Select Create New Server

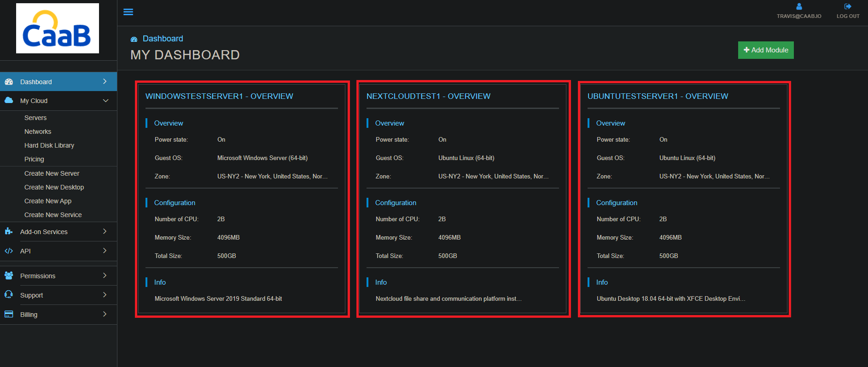(x=52, y=173)
